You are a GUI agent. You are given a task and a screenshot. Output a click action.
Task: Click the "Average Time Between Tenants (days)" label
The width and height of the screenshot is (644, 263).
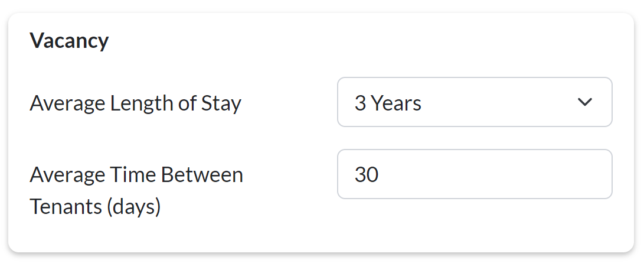(x=136, y=190)
